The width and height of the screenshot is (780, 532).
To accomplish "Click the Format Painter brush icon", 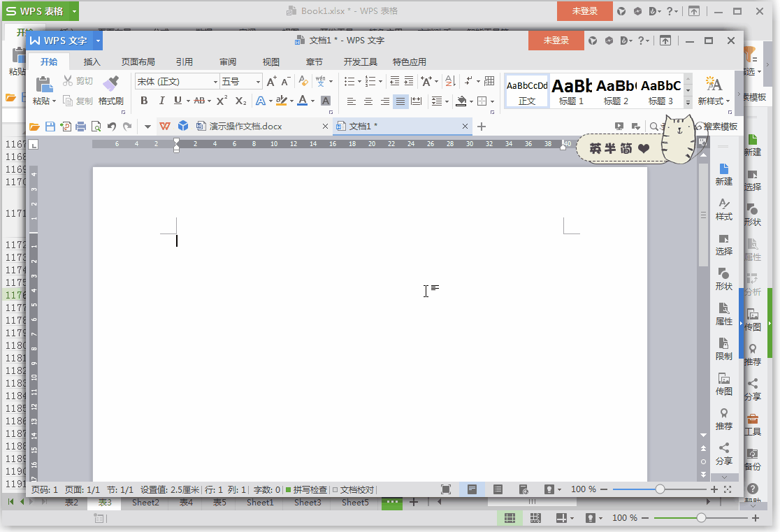I will click(110, 84).
